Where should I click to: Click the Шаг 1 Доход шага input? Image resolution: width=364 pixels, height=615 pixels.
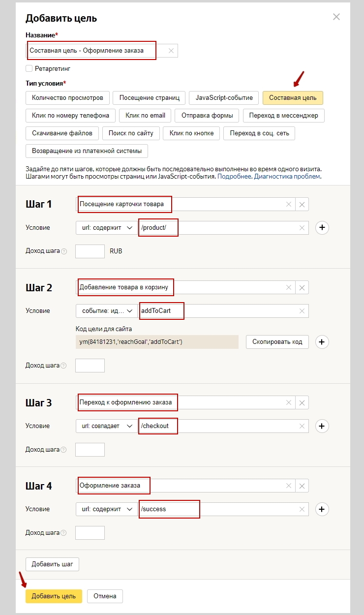coord(90,251)
